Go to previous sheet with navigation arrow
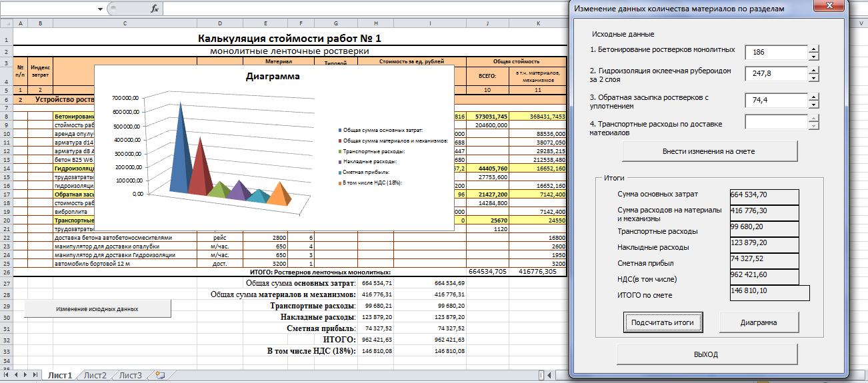 pos(15,376)
